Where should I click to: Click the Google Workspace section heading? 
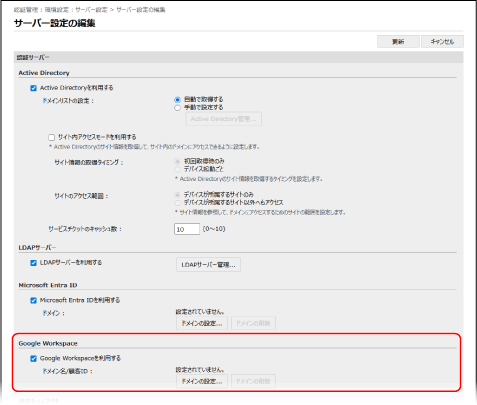point(48,343)
